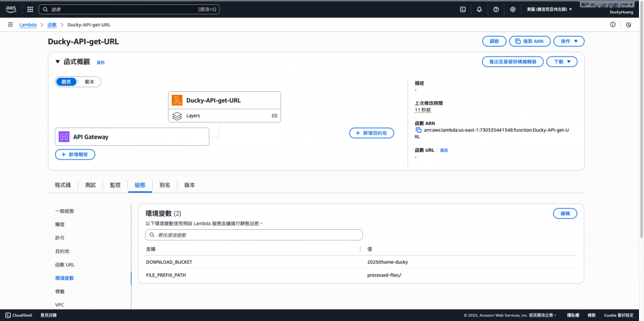Open 許可 in the side menu
Image resolution: width=644 pixels, height=321 pixels.
(60, 237)
